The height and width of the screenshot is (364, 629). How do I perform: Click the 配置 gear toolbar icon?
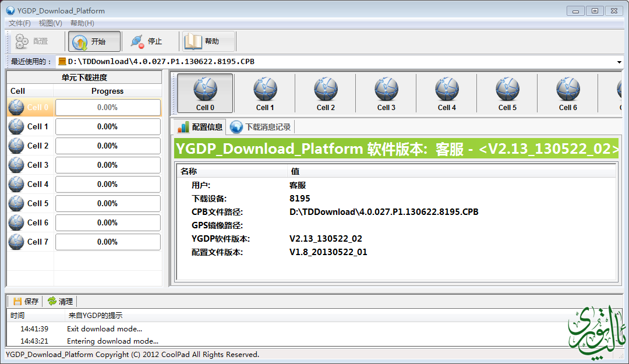point(22,41)
